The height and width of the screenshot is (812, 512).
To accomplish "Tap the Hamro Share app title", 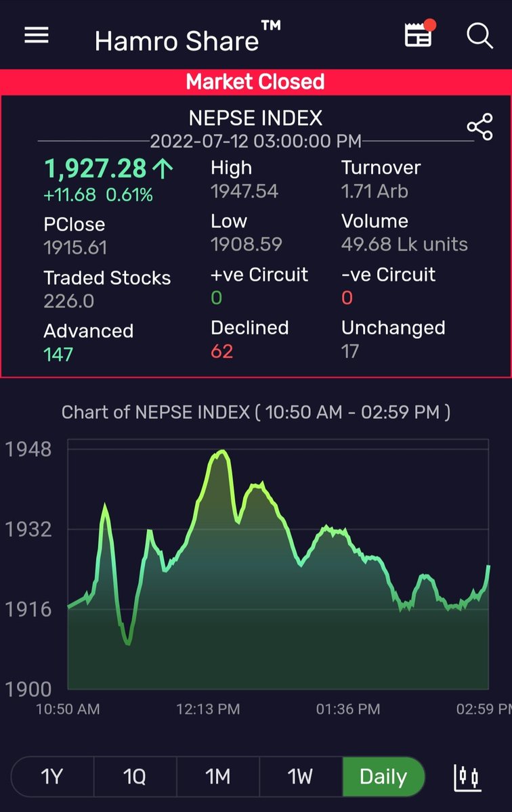I will (188, 39).
